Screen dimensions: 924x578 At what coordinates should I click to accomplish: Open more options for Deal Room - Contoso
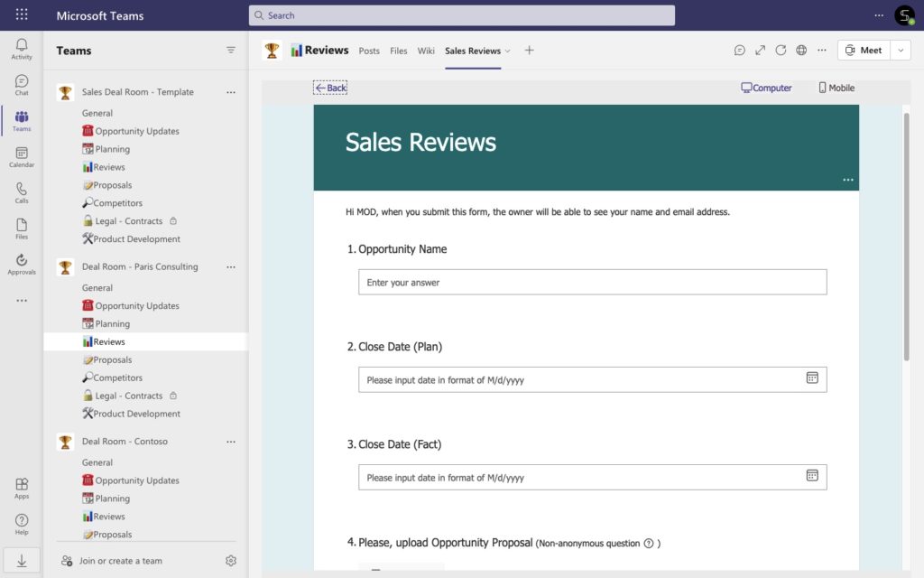231,441
